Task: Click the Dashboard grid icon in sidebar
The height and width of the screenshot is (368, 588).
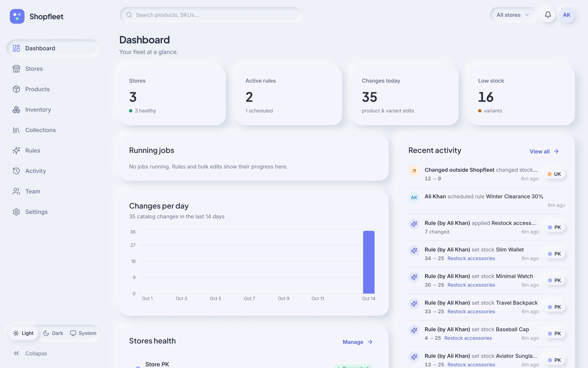Action: pyautogui.click(x=16, y=48)
